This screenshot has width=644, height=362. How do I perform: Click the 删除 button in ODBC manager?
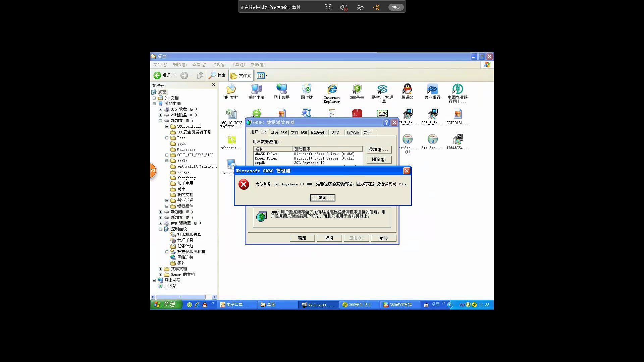click(x=379, y=160)
